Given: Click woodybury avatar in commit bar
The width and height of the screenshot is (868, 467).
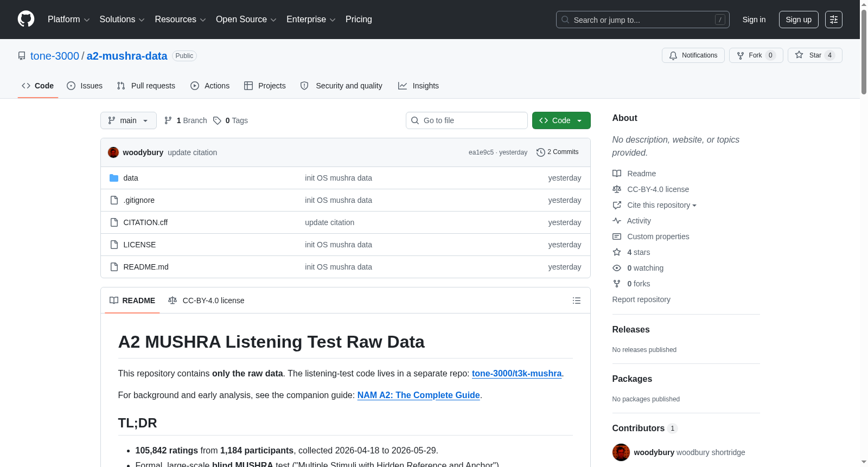Looking at the screenshot, I should (113, 152).
